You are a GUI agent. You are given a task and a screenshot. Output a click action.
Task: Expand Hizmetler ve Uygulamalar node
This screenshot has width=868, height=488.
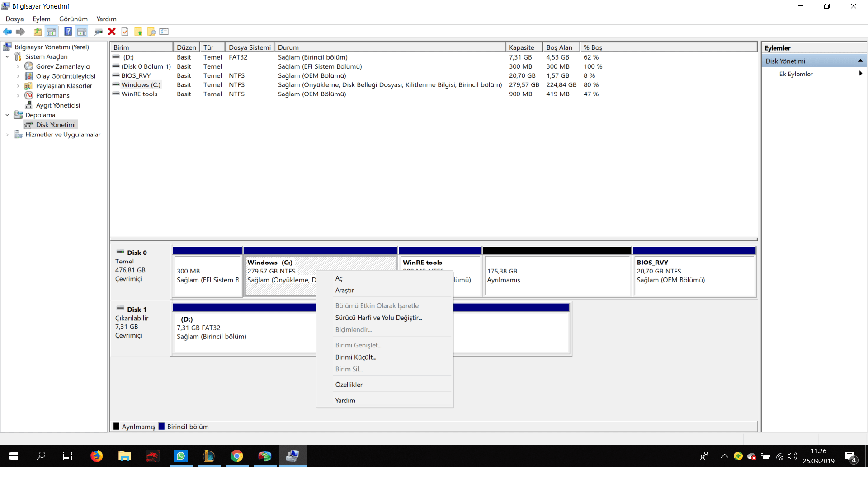pos(7,135)
